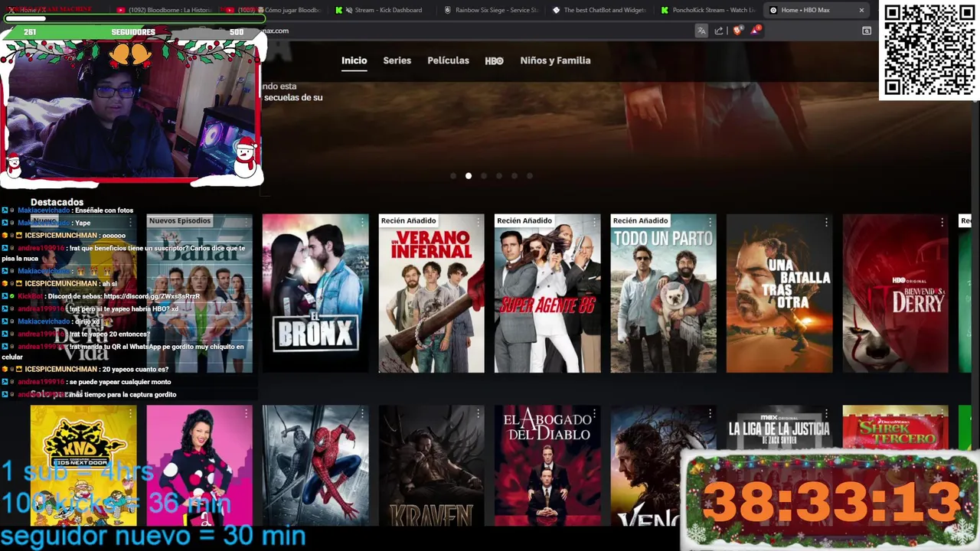The image size is (980, 551).
Task: Switch to Bloodborne: La Historia tab
Action: 165,10
